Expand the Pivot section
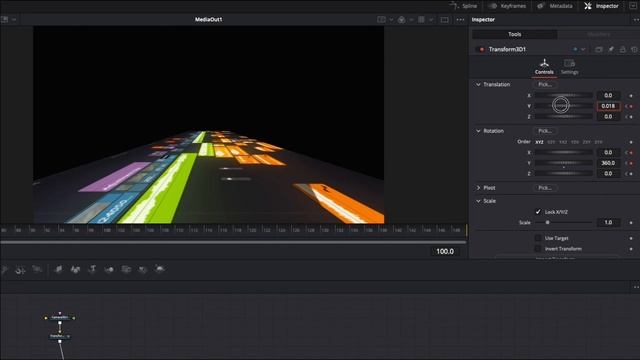 (x=478, y=188)
